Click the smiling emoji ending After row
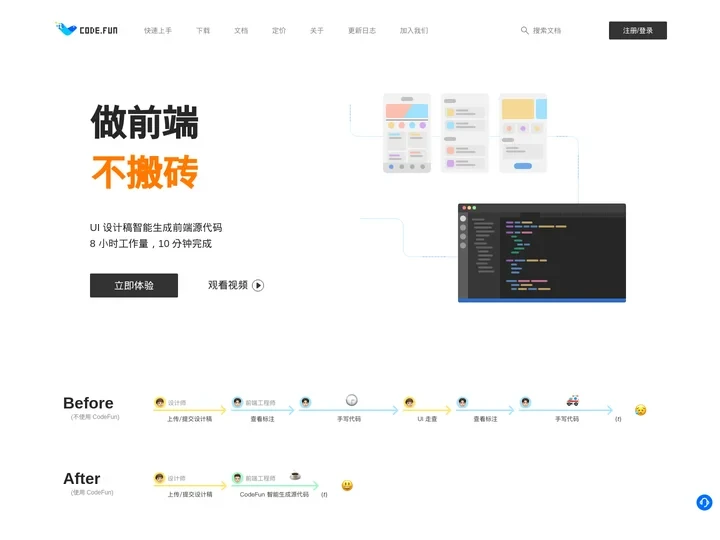 (x=347, y=485)
